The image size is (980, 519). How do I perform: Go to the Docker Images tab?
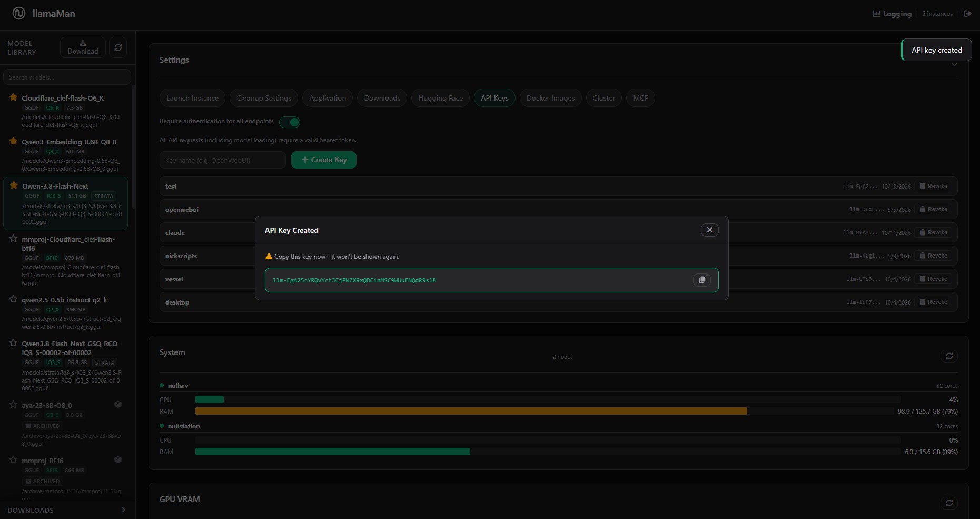coord(551,98)
